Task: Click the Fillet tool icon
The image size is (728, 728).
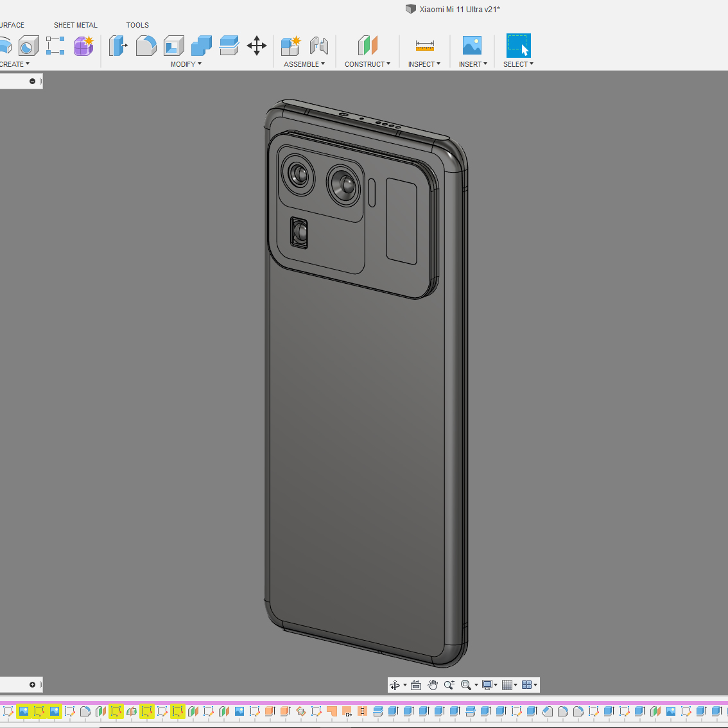Action: point(146,46)
